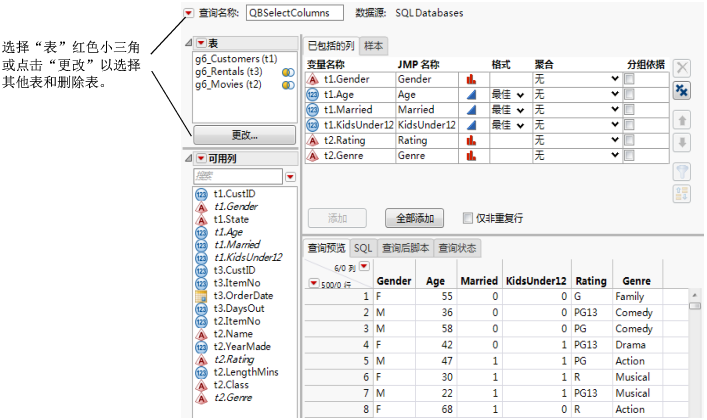Click the numeric icon of t2.LengthMins
Viewport: 707px width, 420px height.
(x=201, y=373)
